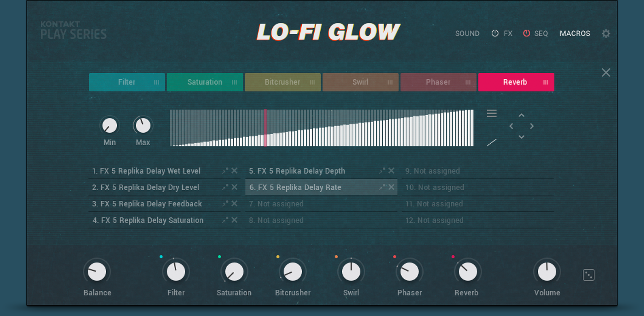Select empty slot 12 Not assigned
Viewport: 644px width, 316px height.
tap(478, 220)
